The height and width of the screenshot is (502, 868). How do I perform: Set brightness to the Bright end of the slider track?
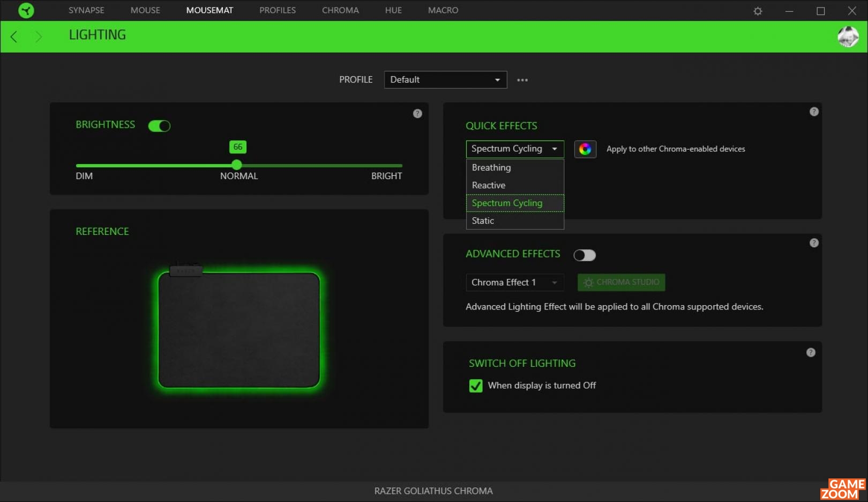(x=401, y=166)
